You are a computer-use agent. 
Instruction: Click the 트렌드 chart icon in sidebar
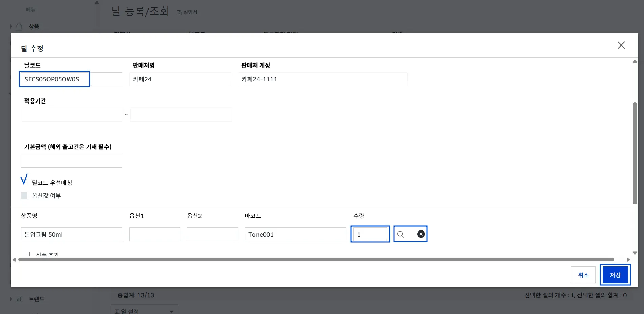click(19, 299)
